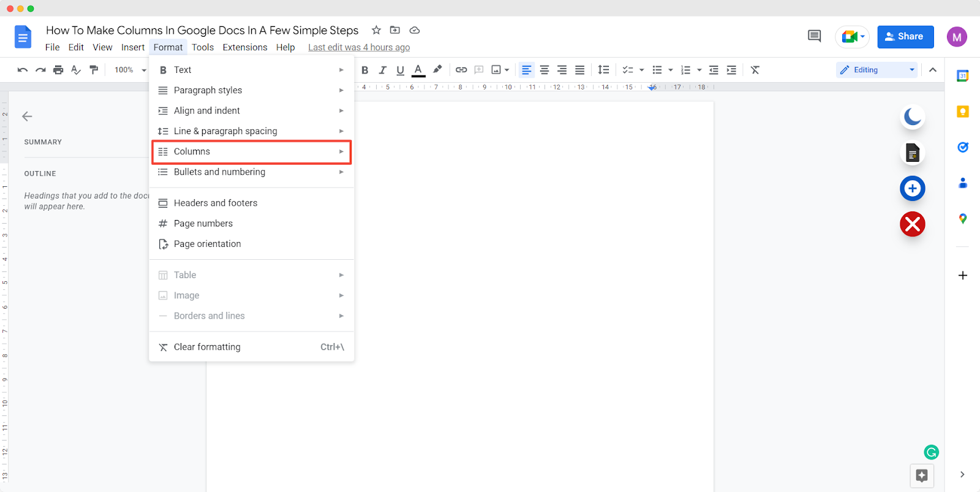Select the Paint format roller tool
The image size is (980, 492).
[x=94, y=70]
